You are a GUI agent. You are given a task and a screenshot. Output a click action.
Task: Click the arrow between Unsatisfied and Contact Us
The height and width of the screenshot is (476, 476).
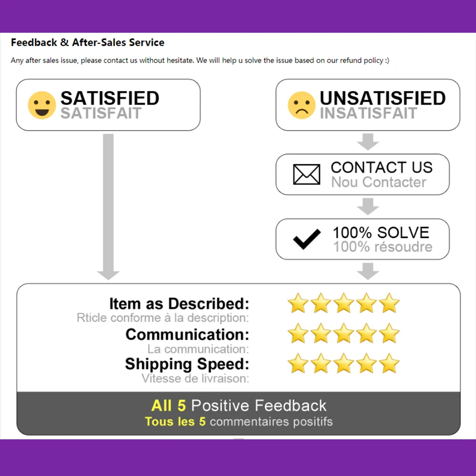[x=368, y=142]
